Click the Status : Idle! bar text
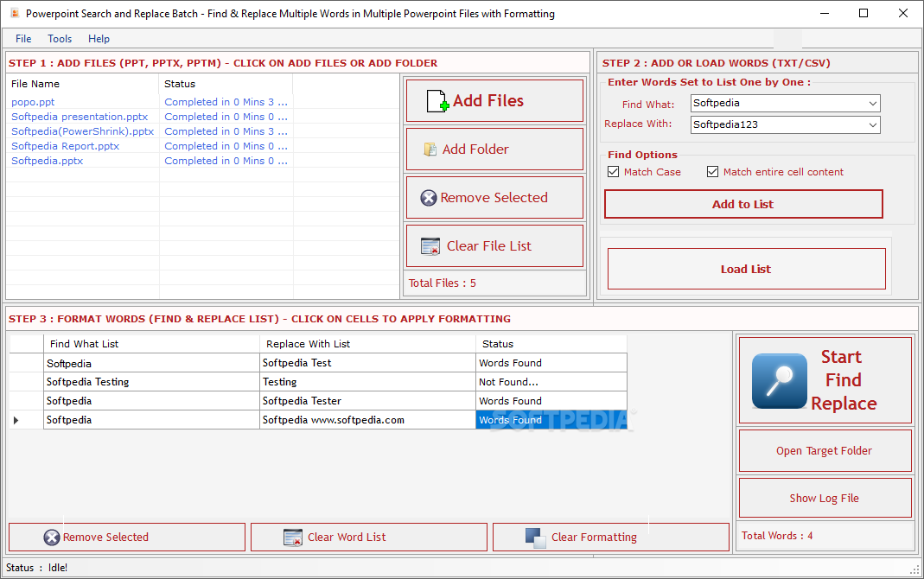This screenshot has height=579, width=924. [36, 568]
